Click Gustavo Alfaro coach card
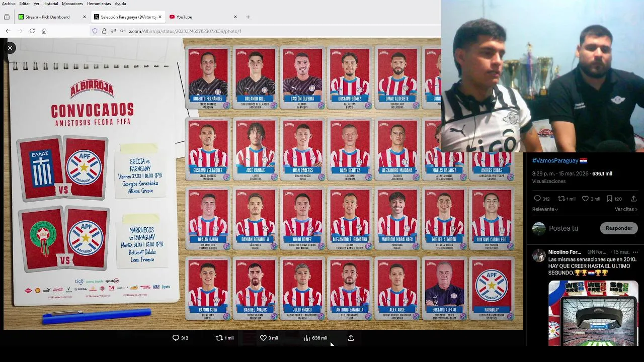Screen dimensions: 644x362 [444, 289]
